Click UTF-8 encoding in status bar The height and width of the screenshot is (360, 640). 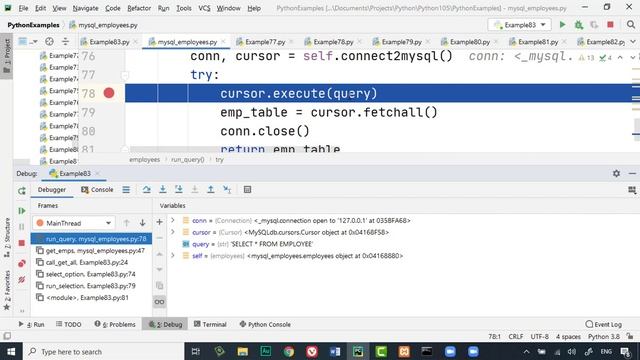539,336
